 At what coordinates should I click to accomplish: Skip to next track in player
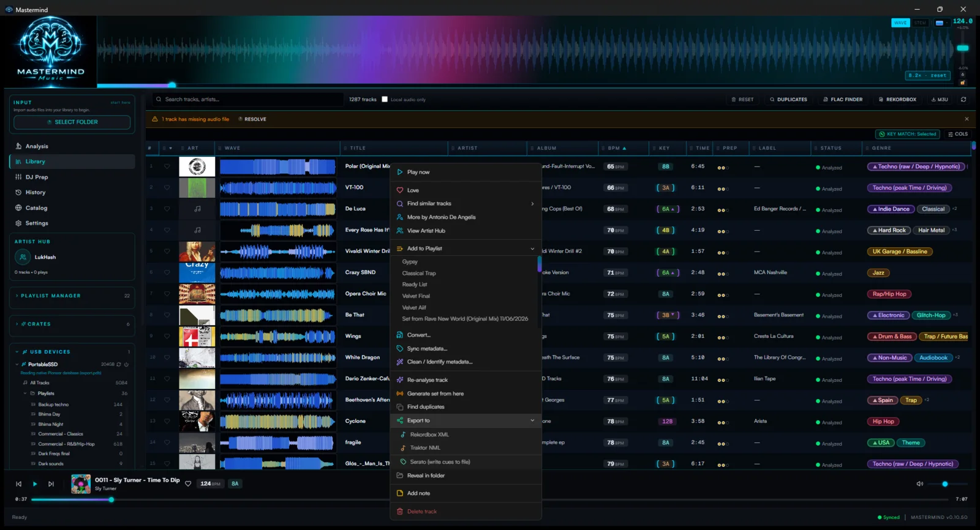point(51,484)
